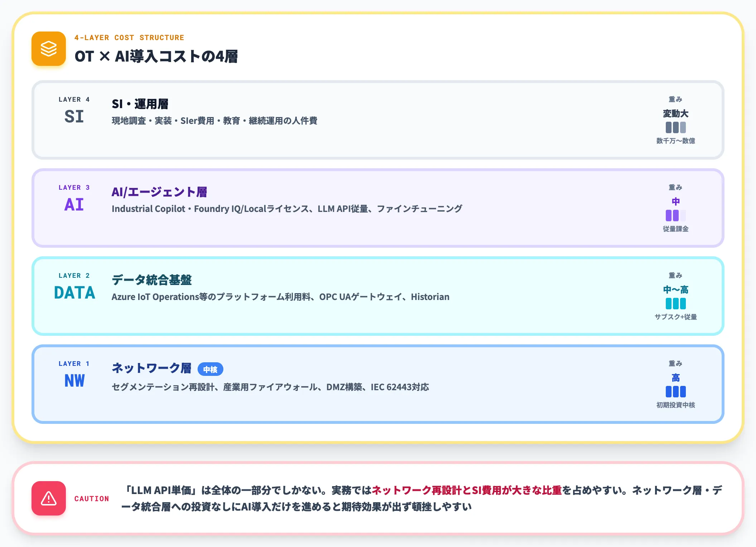Image resolution: width=756 pixels, height=547 pixels.
Task: Click the description starting 'セグメンテーション再設計'
Action: [x=270, y=387]
